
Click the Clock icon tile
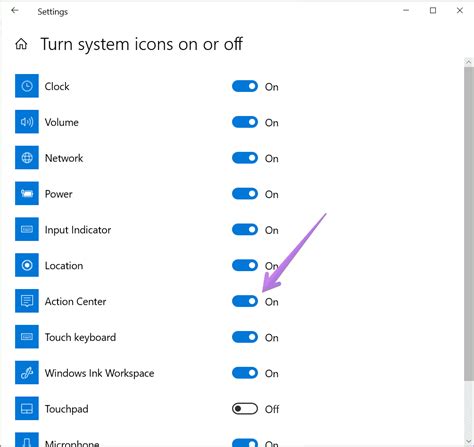pos(27,86)
